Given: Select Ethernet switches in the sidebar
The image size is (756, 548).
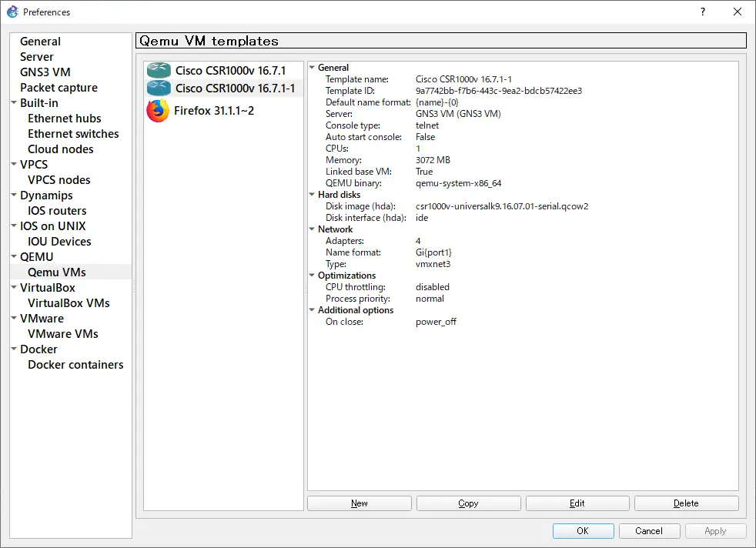Looking at the screenshot, I should point(73,134).
